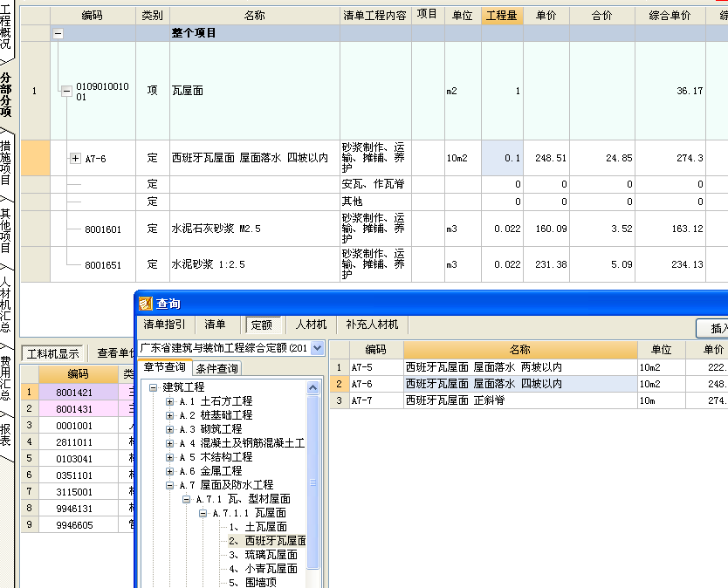Switch to 条件查询 tab

[216, 368]
